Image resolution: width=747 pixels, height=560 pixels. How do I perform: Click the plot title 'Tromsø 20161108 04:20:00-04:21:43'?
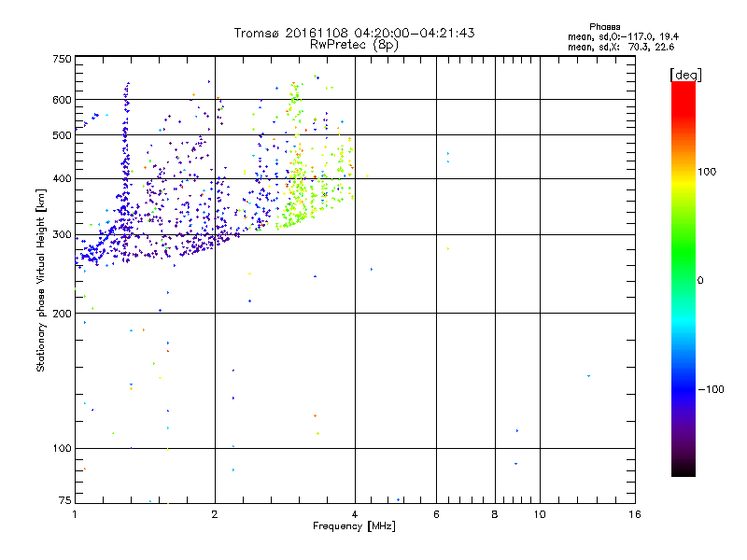354,33
